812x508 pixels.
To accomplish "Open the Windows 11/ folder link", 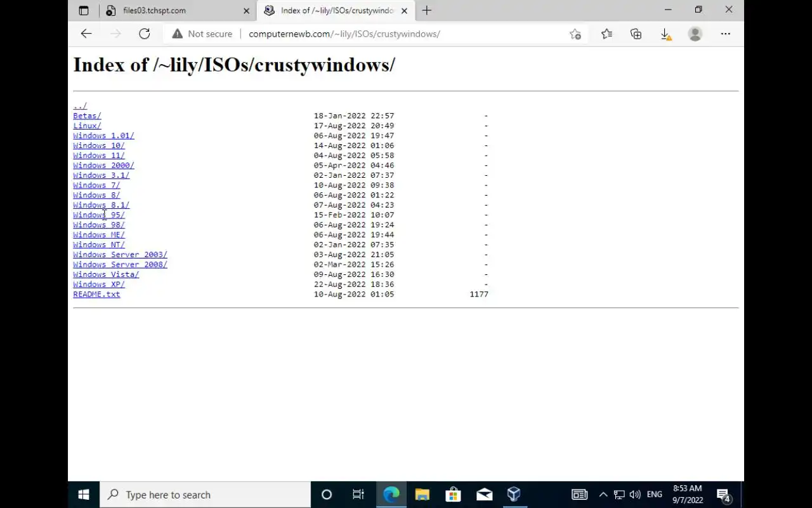I will pyautogui.click(x=99, y=156).
